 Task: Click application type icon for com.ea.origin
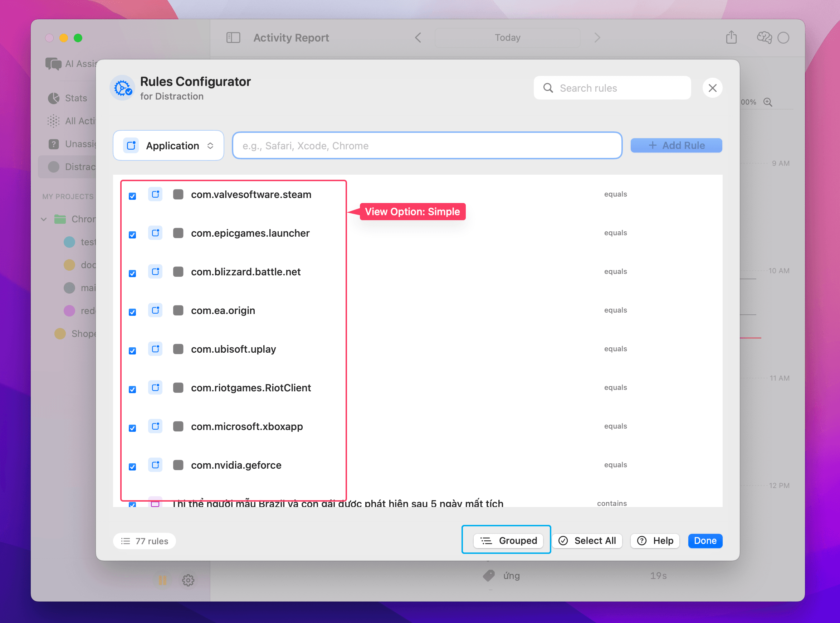pos(155,310)
